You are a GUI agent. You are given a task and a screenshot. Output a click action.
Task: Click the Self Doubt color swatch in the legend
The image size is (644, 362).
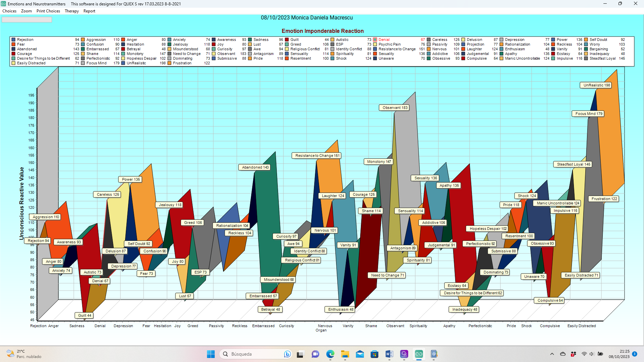click(586, 40)
